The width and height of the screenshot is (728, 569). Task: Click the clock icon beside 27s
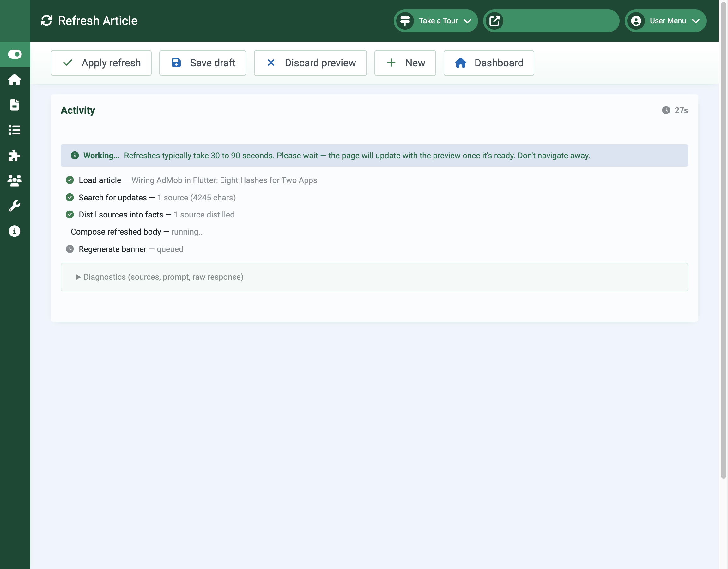[666, 110]
